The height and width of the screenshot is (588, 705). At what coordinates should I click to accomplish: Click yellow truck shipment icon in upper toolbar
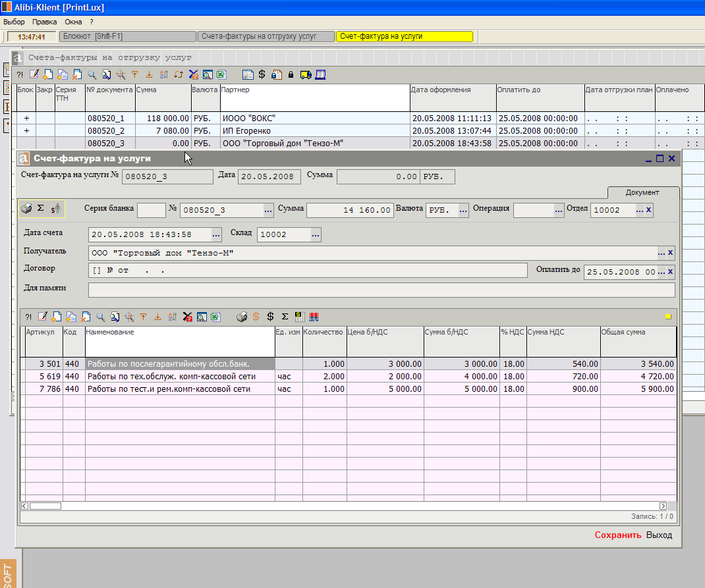click(306, 74)
